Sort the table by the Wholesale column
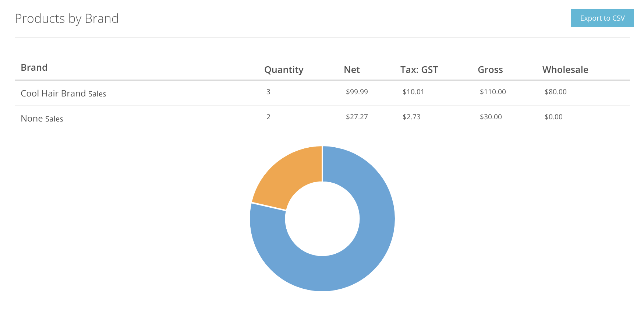 point(565,70)
